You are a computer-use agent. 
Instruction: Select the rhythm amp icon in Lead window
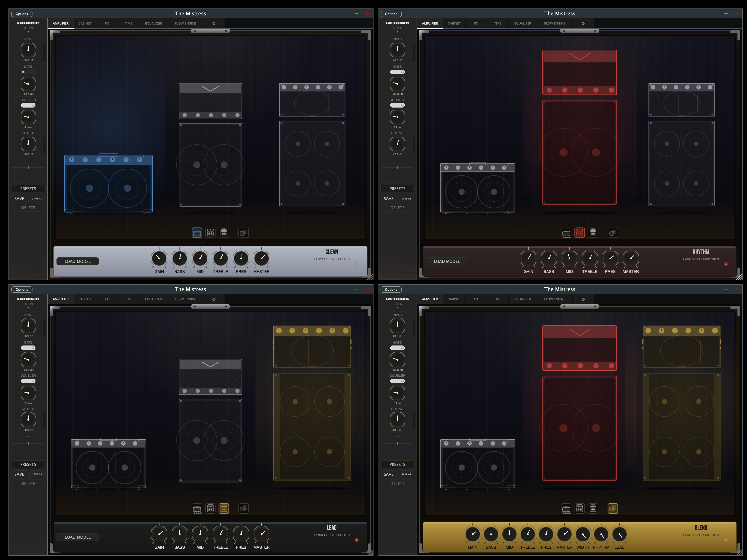tap(210, 508)
